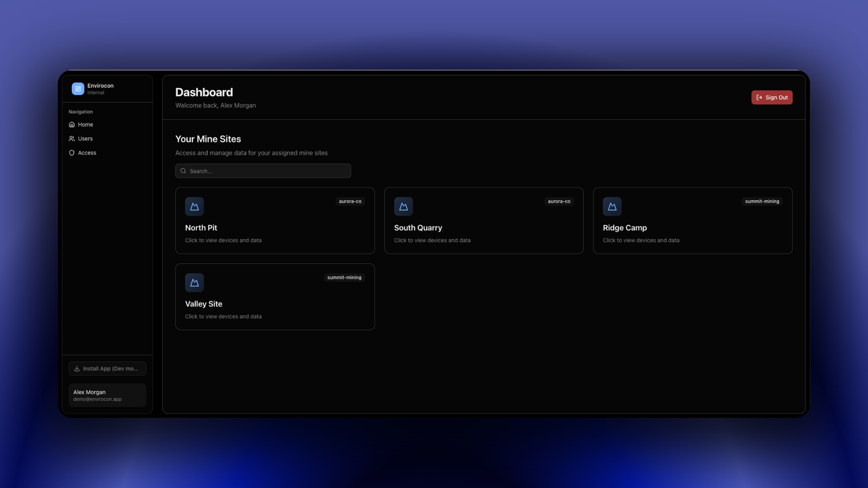Click the aurora-co tag on North Pit
868x488 pixels.
[x=350, y=201]
